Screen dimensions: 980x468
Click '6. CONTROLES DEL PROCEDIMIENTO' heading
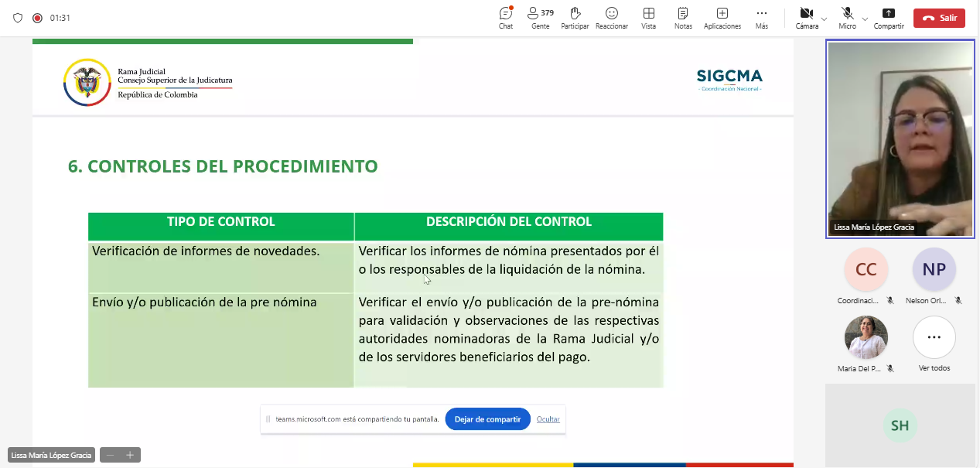223,166
